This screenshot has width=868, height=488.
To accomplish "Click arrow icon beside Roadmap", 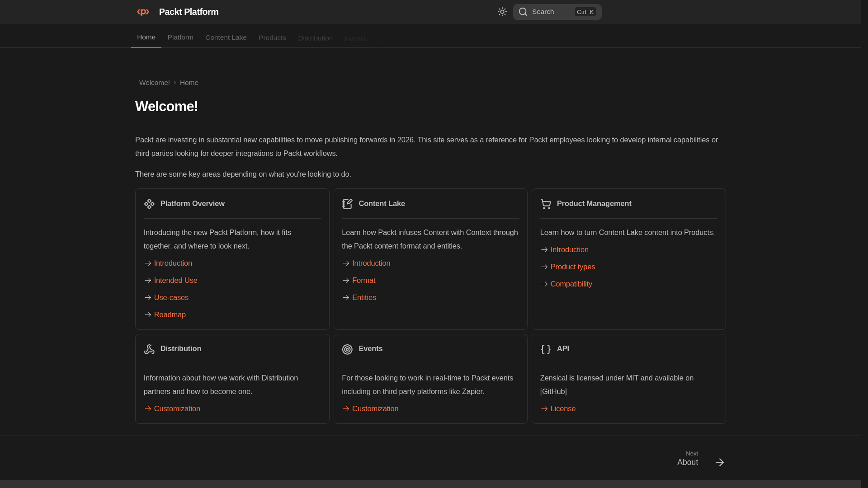I will point(148,315).
